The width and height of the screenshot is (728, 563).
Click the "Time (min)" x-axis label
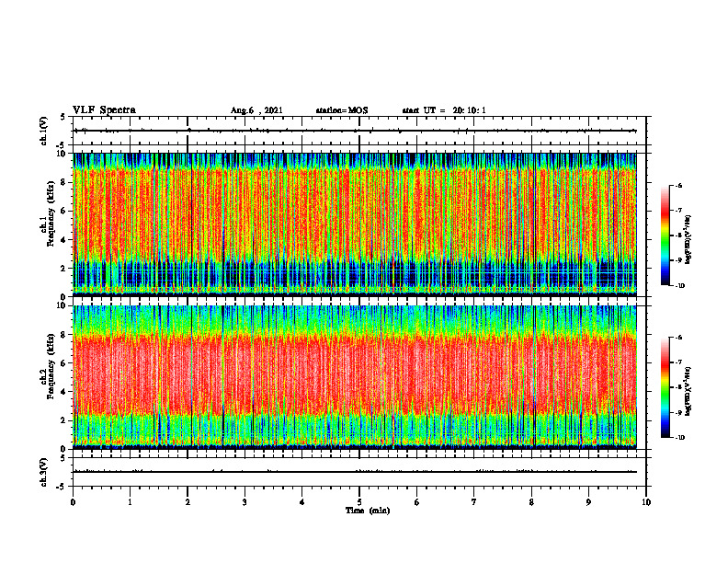(368, 511)
